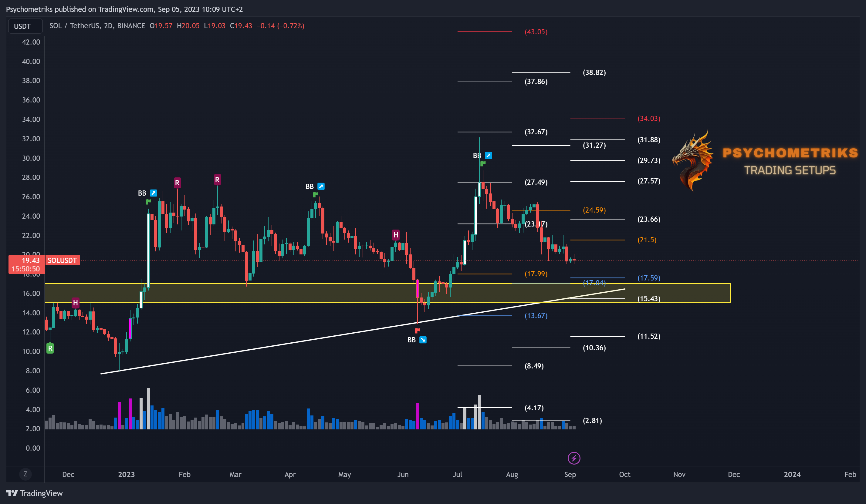Click the blue BB arrow icon in January
The height and width of the screenshot is (504, 866).
pyautogui.click(x=154, y=193)
